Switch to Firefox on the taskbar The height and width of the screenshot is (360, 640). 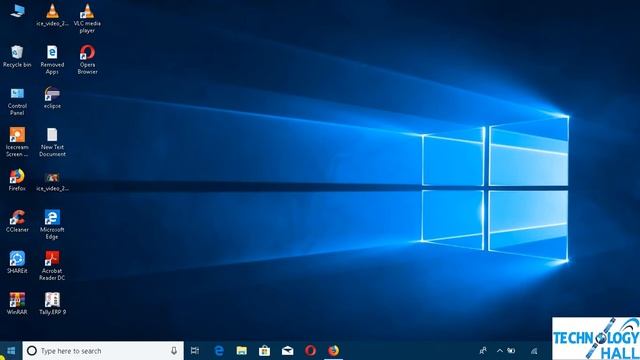[333, 351]
